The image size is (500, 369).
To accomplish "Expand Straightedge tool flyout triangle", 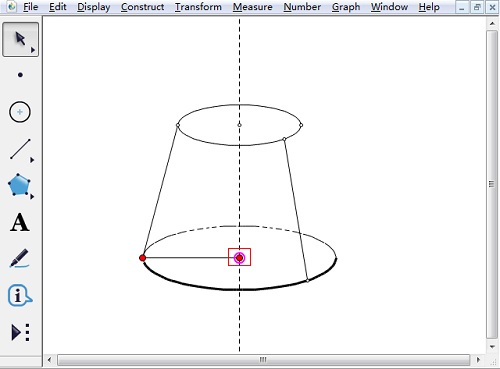I will tap(32, 160).
